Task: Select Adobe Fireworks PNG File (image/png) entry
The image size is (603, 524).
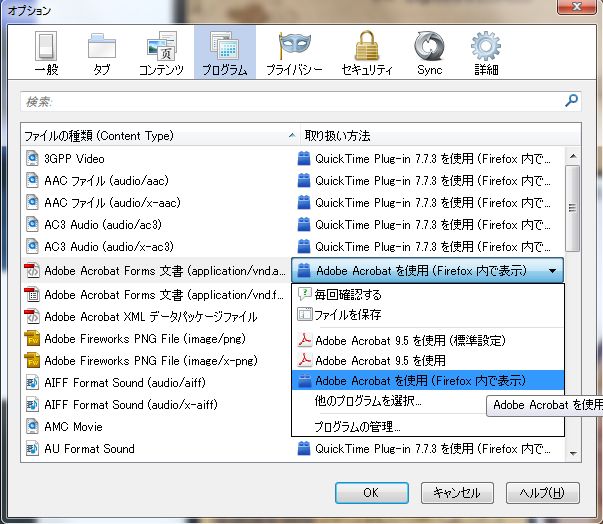Action: tap(145, 339)
